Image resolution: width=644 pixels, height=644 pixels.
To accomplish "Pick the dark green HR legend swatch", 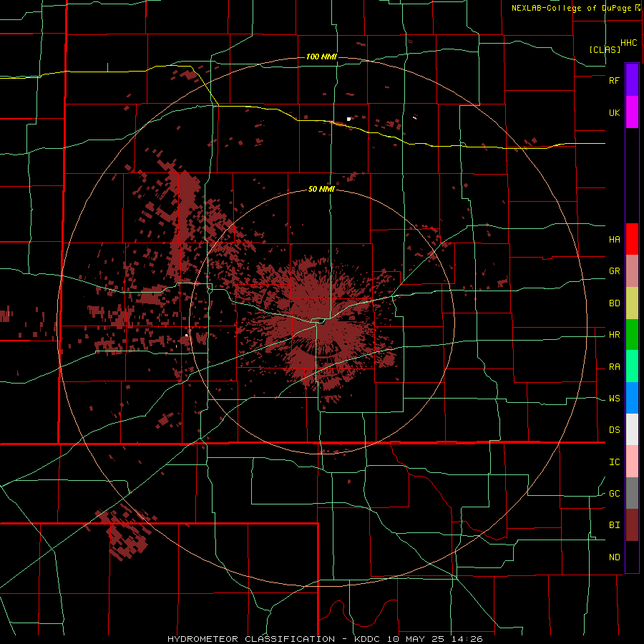I will click(632, 335).
